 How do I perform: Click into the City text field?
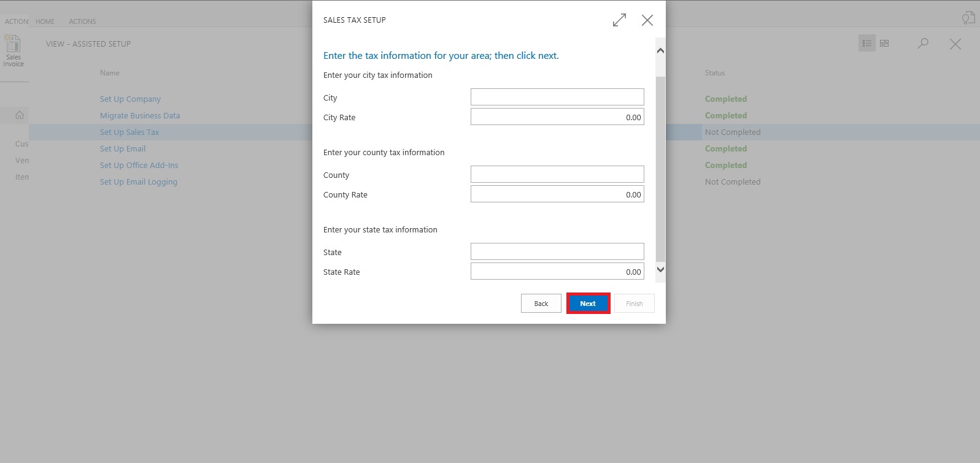[x=557, y=97]
